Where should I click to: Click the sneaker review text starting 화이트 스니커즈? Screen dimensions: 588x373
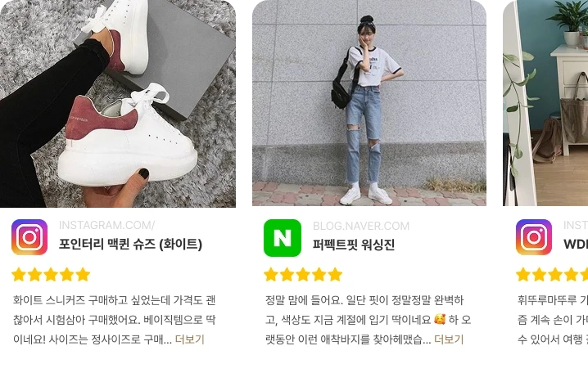tap(115, 320)
